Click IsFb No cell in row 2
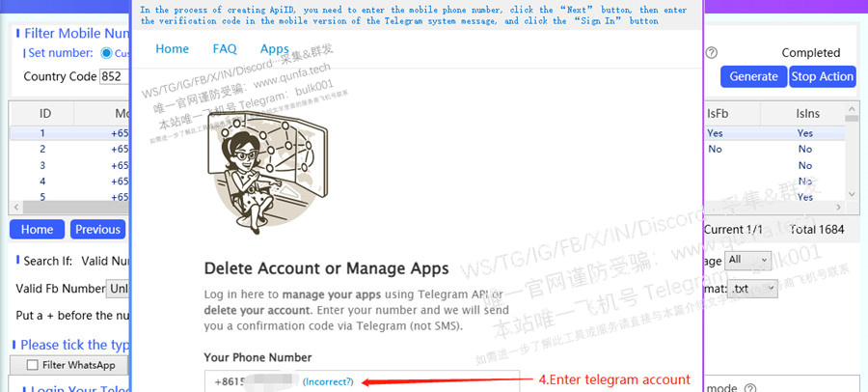The height and width of the screenshot is (392, 868). 715,149
